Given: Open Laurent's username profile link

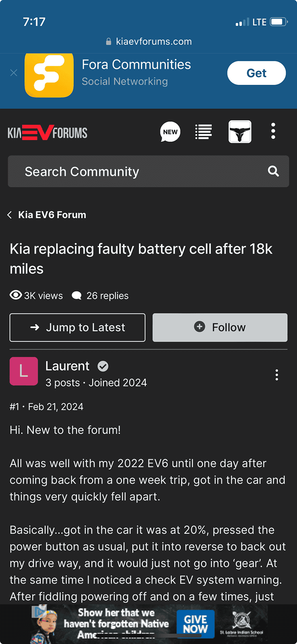Looking at the screenshot, I should click(x=67, y=366).
